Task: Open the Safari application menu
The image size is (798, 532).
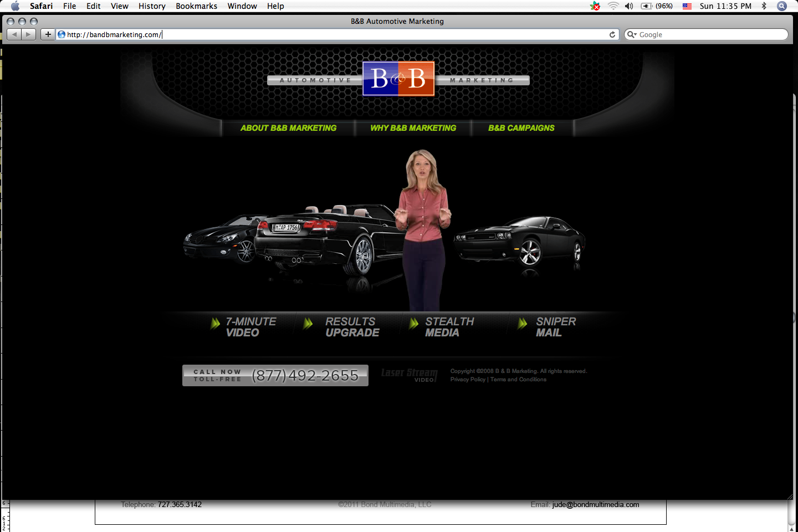Action: click(x=41, y=6)
